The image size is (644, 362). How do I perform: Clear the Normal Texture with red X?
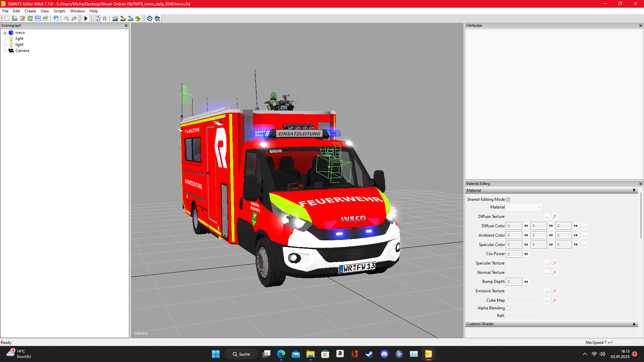[555, 273]
